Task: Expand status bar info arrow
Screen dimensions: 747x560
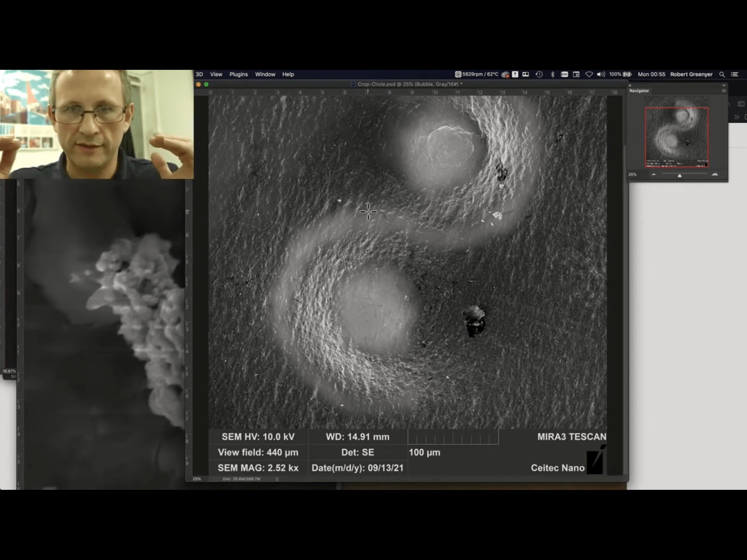Action: tap(277, 479)
